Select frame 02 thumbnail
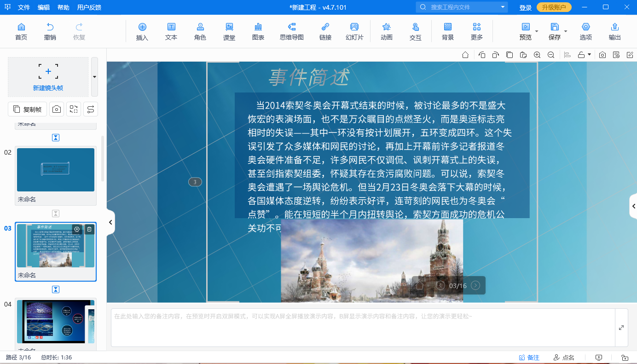 pos(56,170)
